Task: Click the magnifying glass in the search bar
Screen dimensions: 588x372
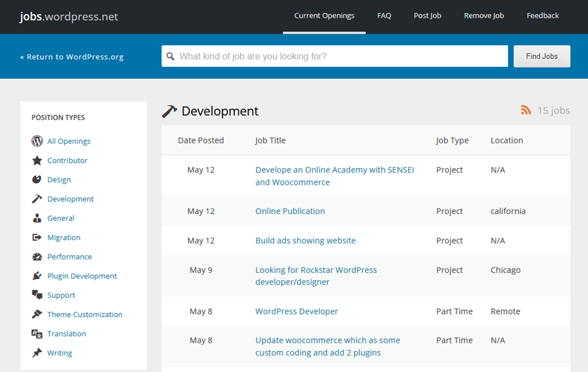Action: pos(170,56)
